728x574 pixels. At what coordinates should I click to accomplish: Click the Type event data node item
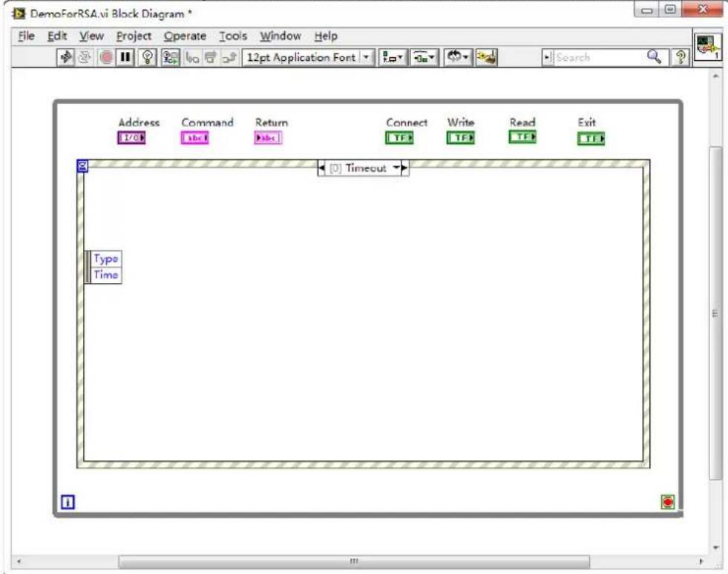click(x=106, y=258)
